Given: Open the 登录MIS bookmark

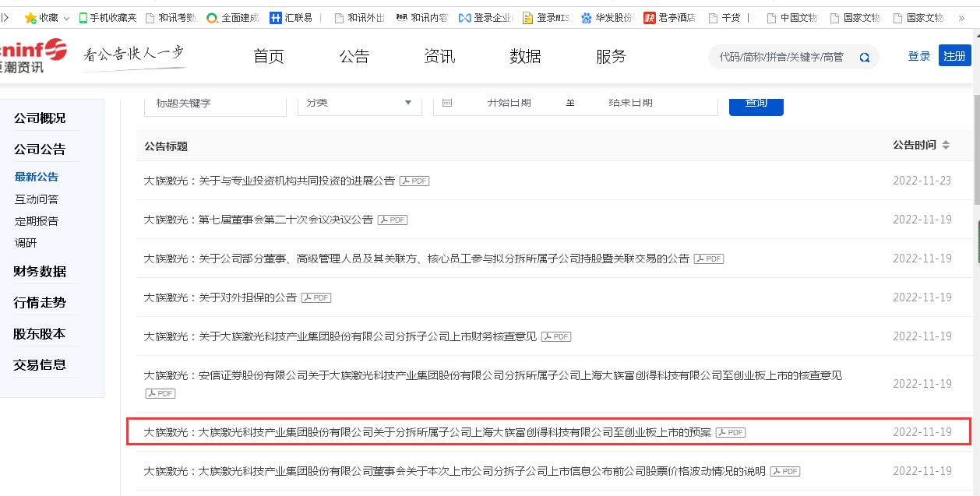Looking at the screenshot, I should pos(546,17).
